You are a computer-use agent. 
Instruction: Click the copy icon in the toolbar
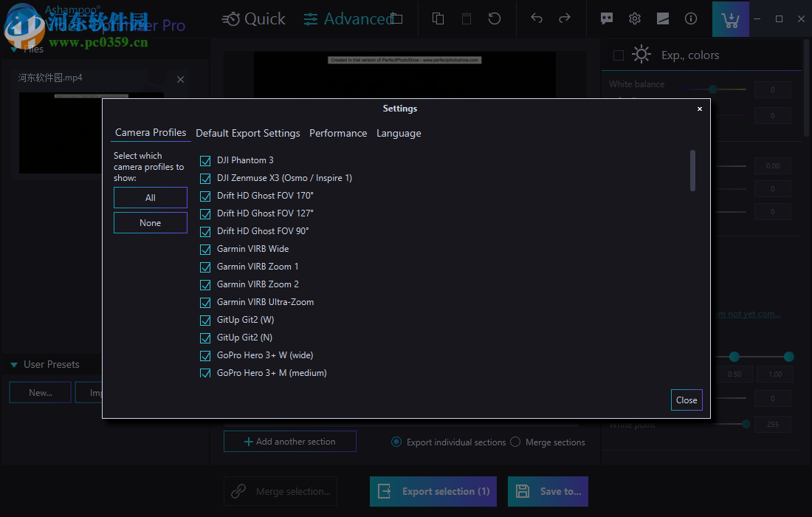pos(437,18)
